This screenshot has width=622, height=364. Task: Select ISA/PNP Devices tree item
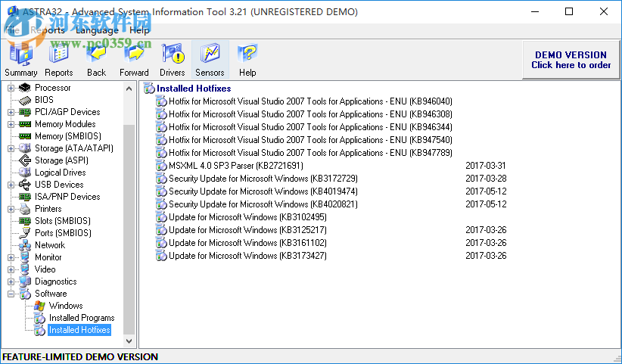click(x=67, y=197)
